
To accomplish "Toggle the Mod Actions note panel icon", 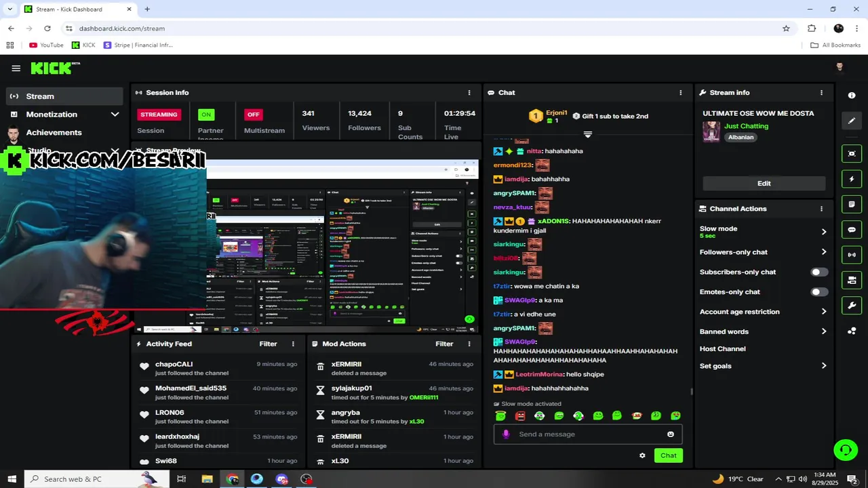I will point(852,204).
